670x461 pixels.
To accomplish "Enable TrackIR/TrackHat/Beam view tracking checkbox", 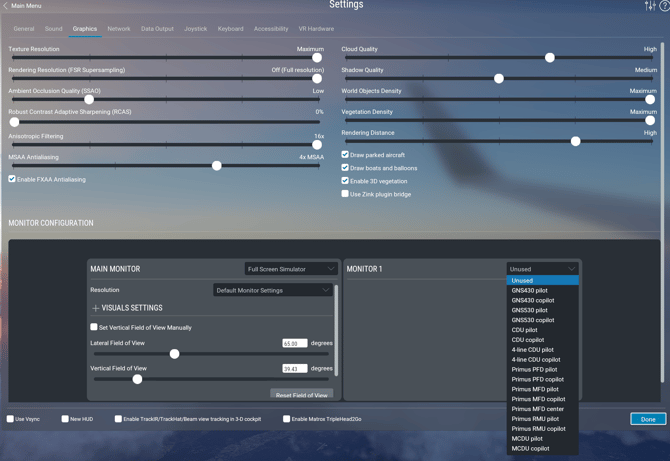I will point(118,419).
